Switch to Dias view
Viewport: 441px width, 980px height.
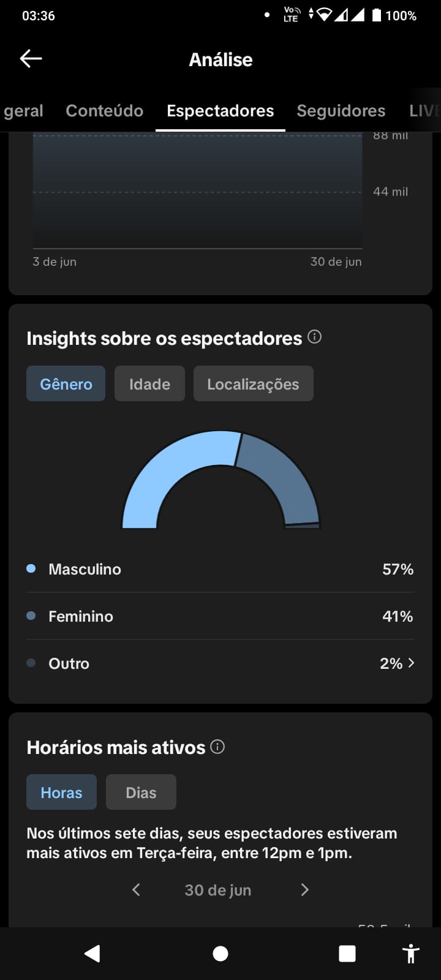tap(141, 792)
